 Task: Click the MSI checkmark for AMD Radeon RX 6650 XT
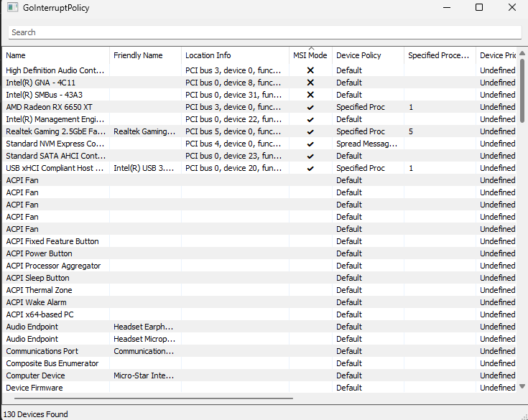310,108
